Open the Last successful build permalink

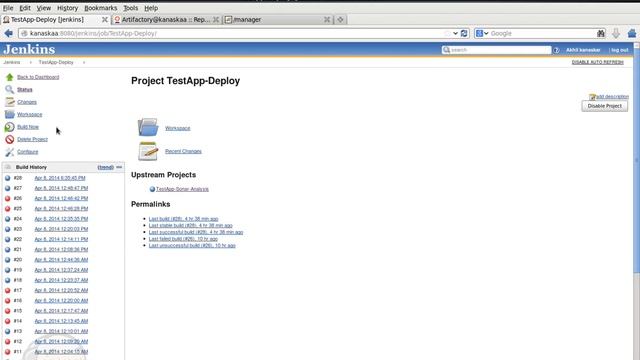point(196,232)
